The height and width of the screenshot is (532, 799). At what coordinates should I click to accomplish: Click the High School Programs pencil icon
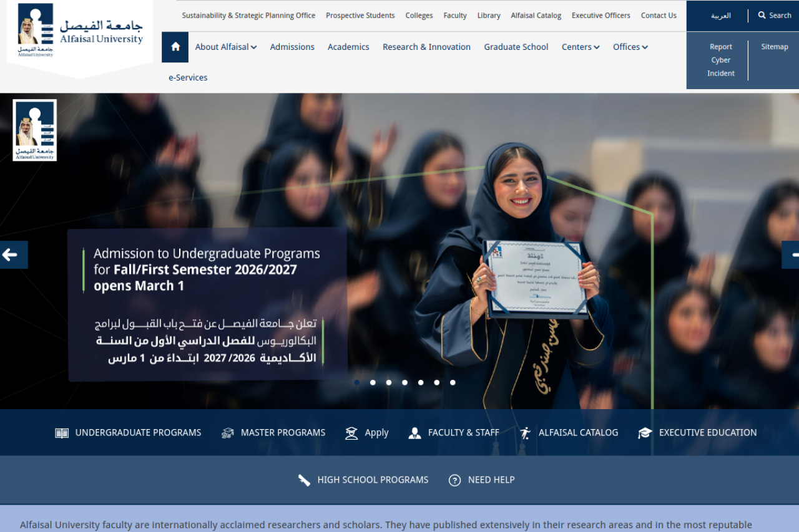tap(304, 480)
